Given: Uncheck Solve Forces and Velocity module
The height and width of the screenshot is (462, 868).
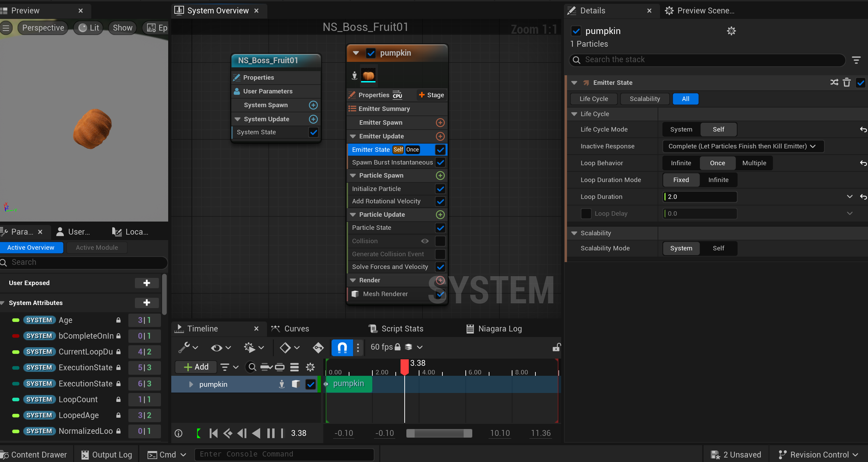Looking at the screenshot, I should (440, 267).
